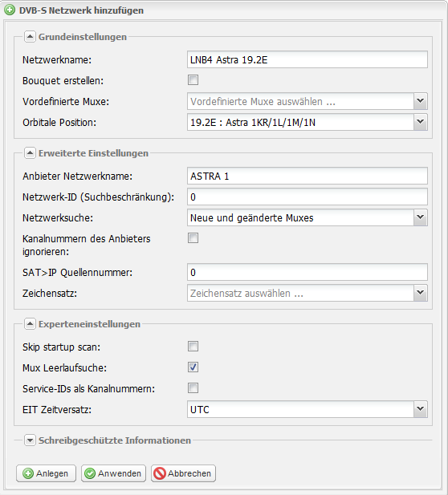Collapse the Grundeinstellungen section
The height and width of the screenshot is (495, 448).
coord(30,37)
